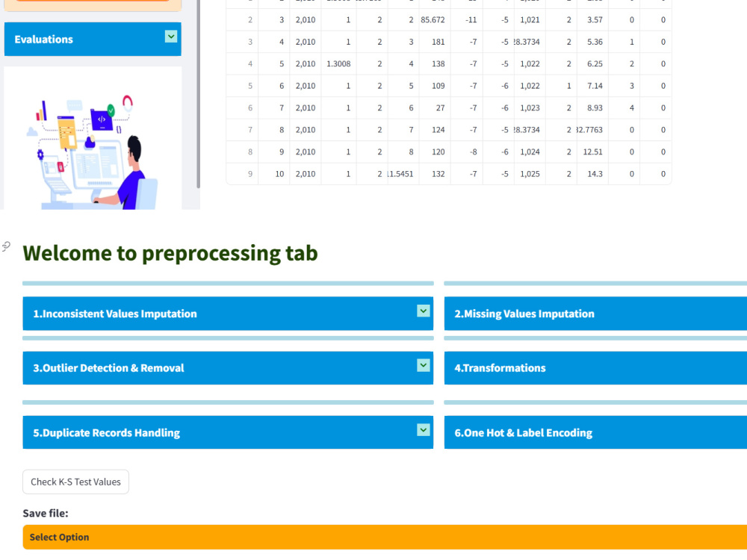Viewport: 747px width, 560px height.
Task: Select table cell with value 12.51
Action: [592, 152]
